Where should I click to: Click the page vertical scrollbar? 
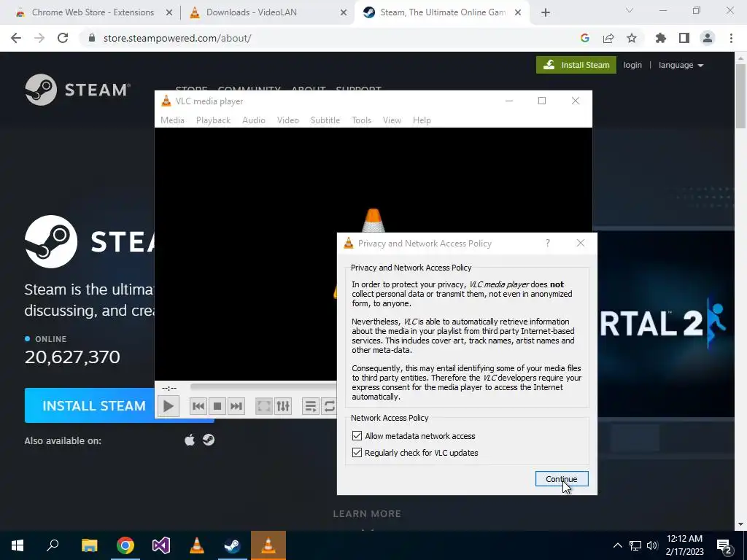click(x=740, y=96)
